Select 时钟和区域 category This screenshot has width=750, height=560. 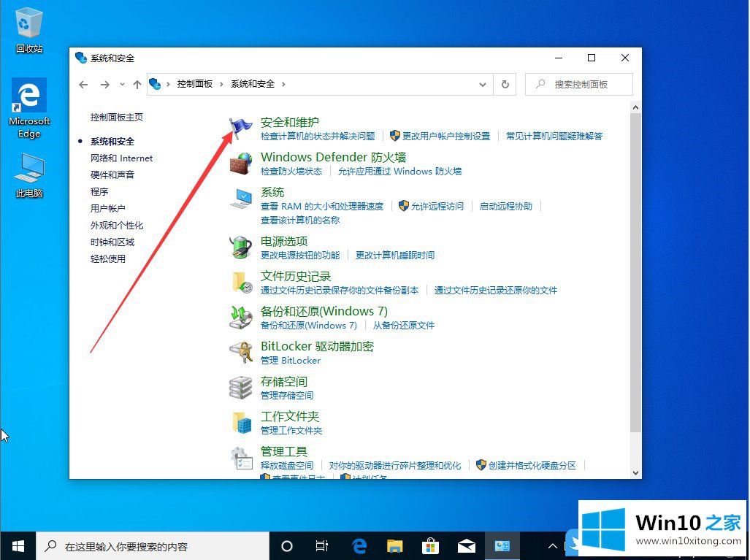[x=112, y=242]
